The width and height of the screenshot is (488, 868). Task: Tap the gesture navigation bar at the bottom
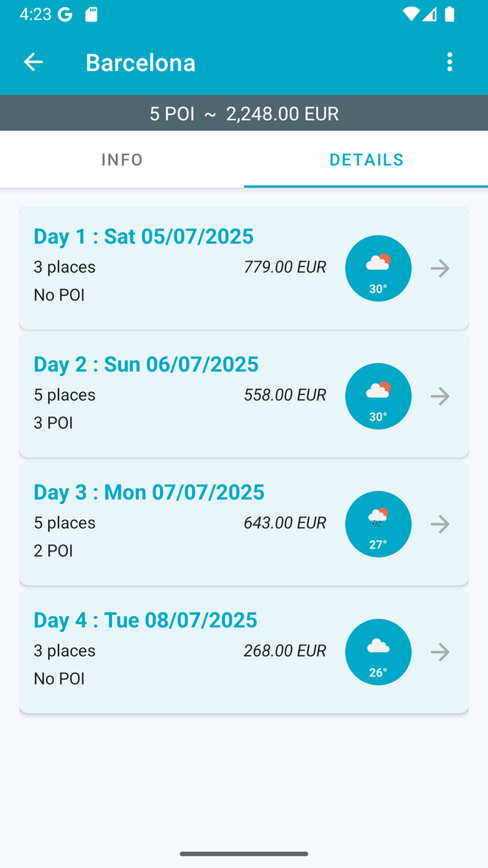pyautogui.click(x=244, y=854)
